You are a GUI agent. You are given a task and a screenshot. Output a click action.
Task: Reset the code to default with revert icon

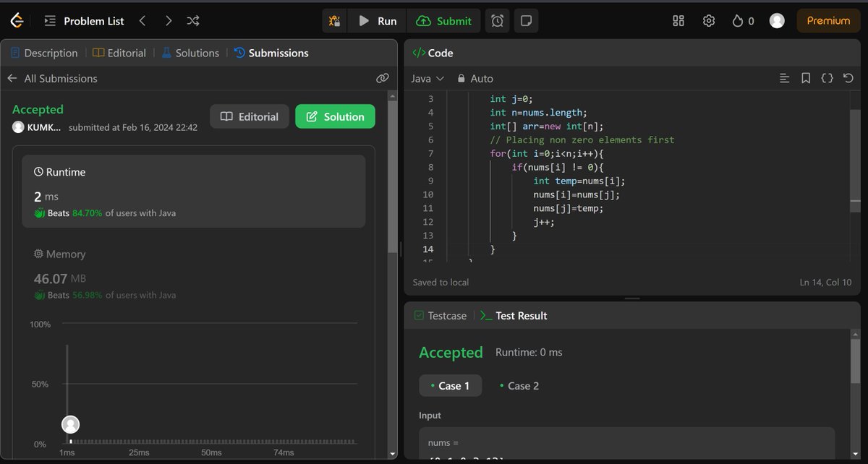point(848,77)
